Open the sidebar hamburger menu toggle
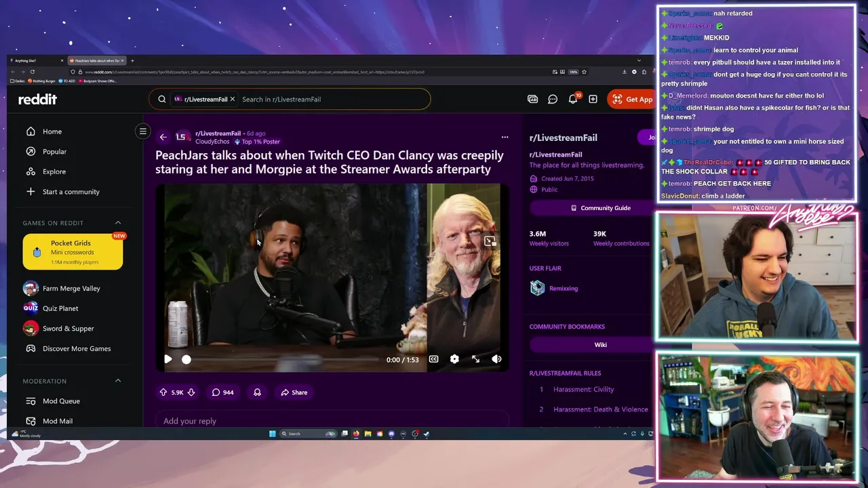Image resolution: width=868 pixels, height=488 pixels. 142,131
